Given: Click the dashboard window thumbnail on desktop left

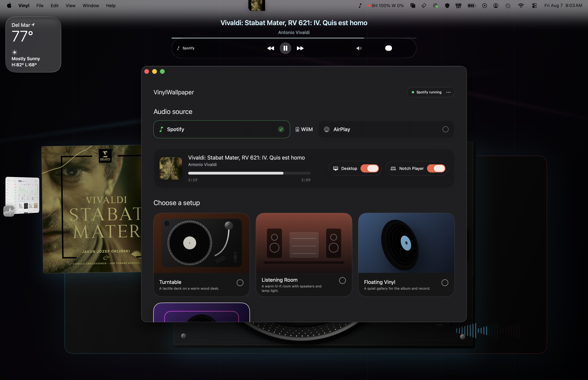Looking at the screenshot, I should (22, 195).
